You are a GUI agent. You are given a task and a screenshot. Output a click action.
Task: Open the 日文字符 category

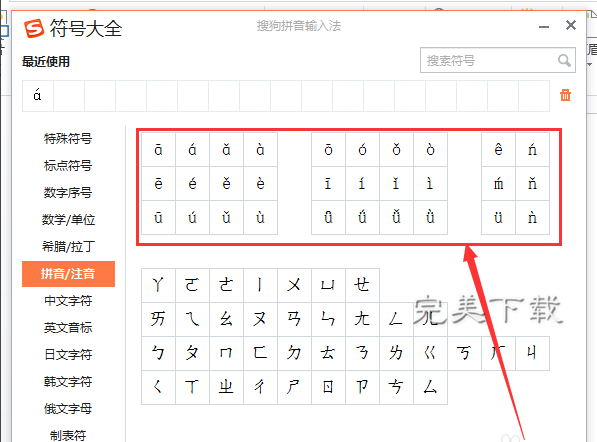coord(68,355)
